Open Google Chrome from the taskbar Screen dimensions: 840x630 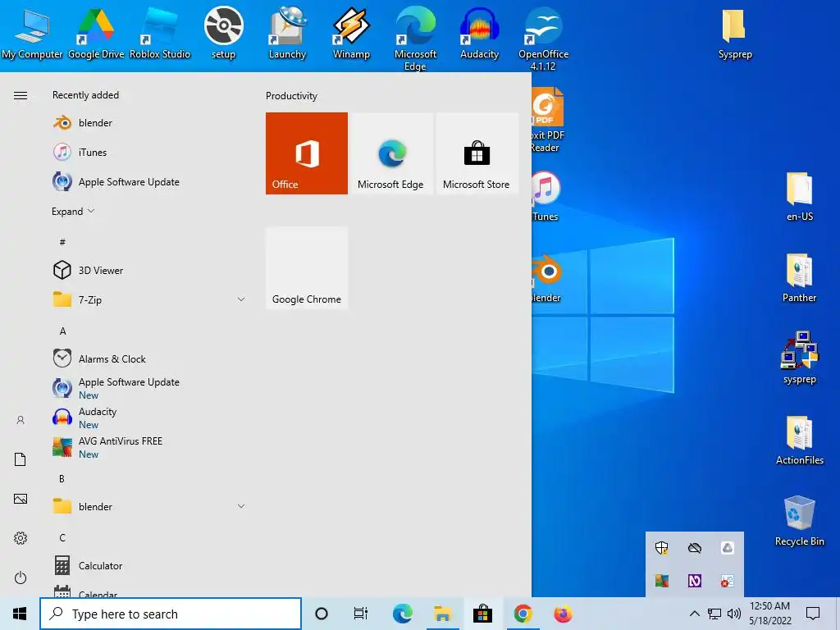click(523, 614)
